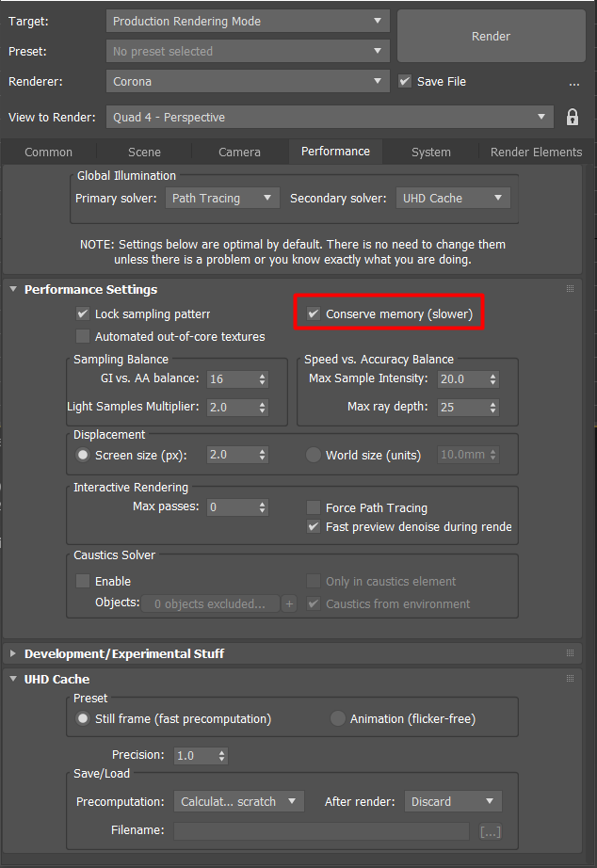The width and height of the screenshot is (597, 868).
Task: Enable the Caustics Solver checkbox
Action: point(83,581)
